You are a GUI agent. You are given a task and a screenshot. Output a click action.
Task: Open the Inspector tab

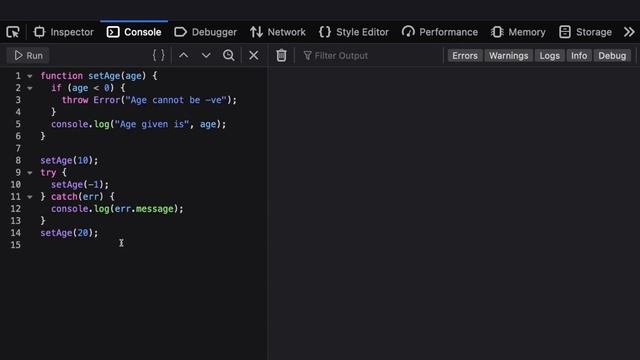pyautogui.click(x=63, y=32)
